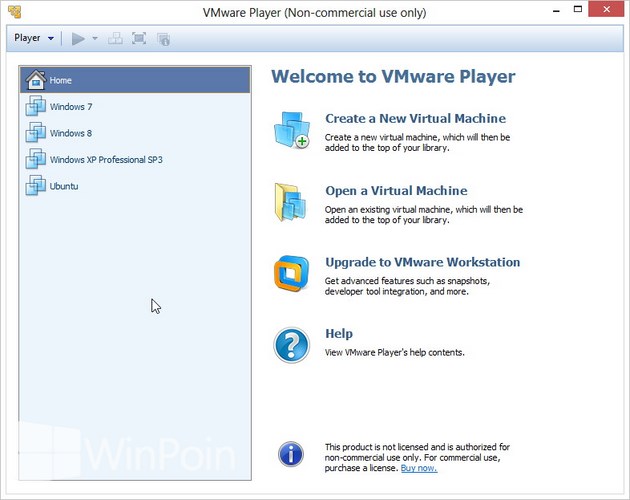Click the Enter full screen toolbar icon
Image resolution: width=630 pixels, height=500 pixels.
[139, 39]
